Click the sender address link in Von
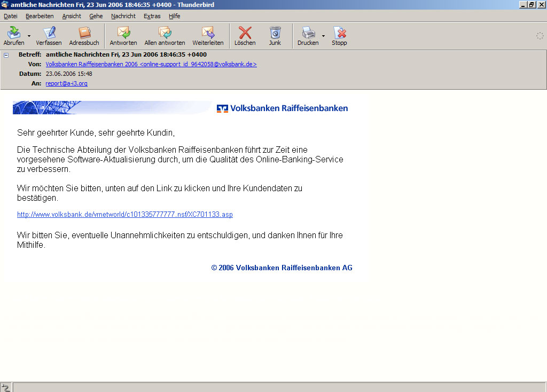 click(x=151, y=64)
